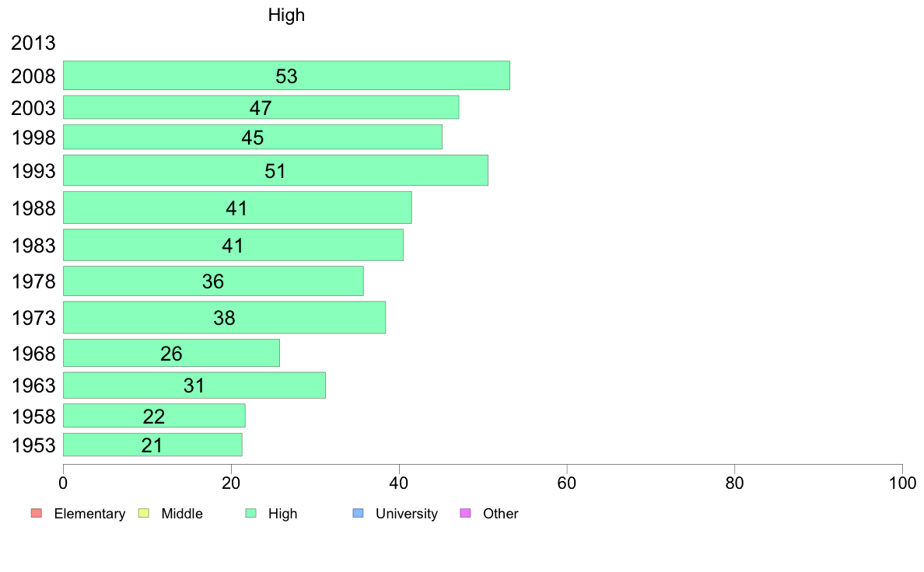Click the 1953 bar showing 21
This screenshot has height=572, width=924.
point(152,445)
